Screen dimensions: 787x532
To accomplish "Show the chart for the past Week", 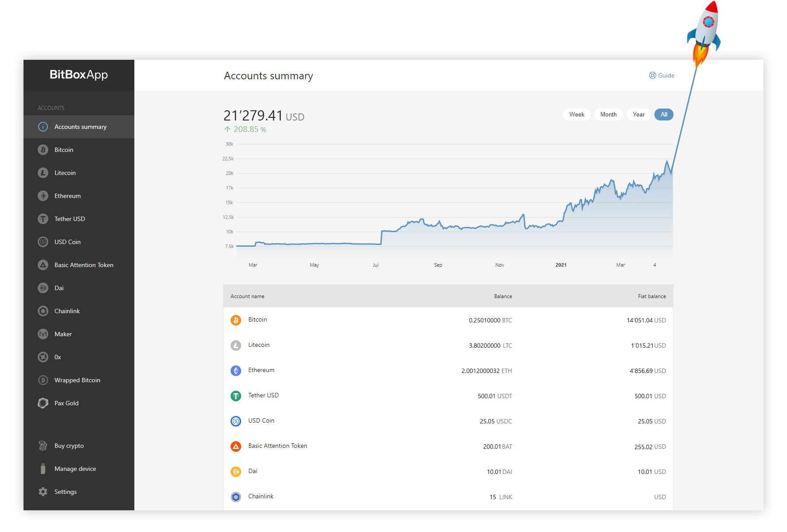I will click(576, 114).
